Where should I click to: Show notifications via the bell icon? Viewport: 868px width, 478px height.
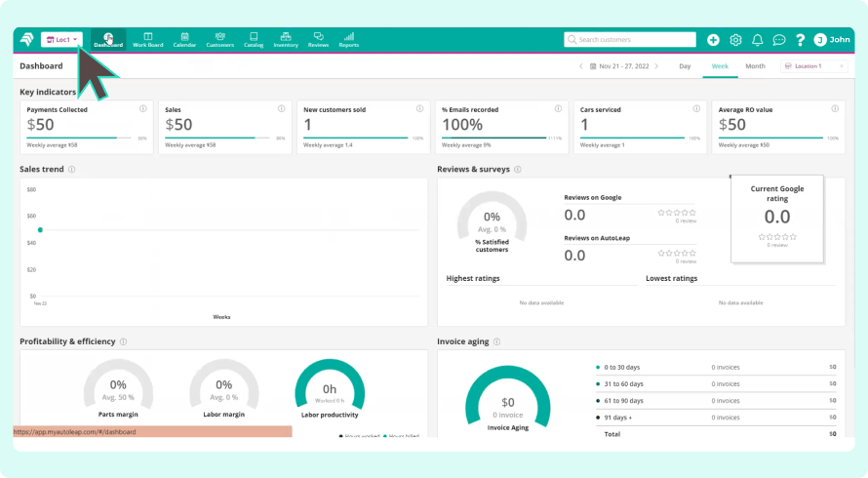click(x=758, y=40)
